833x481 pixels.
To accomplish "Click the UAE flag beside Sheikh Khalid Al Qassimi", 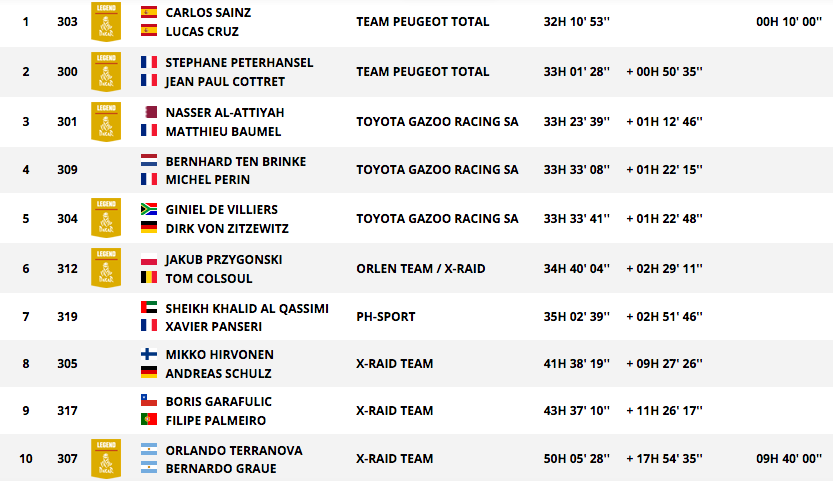I will (x=149, y=308).
